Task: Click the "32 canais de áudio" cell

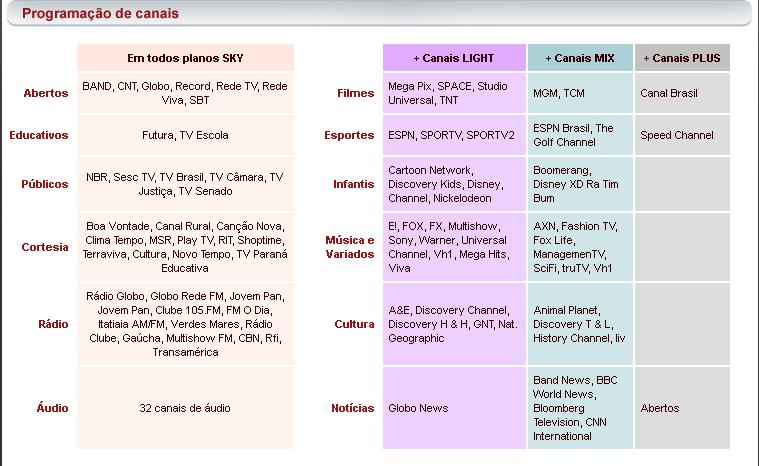Action: 185,408
